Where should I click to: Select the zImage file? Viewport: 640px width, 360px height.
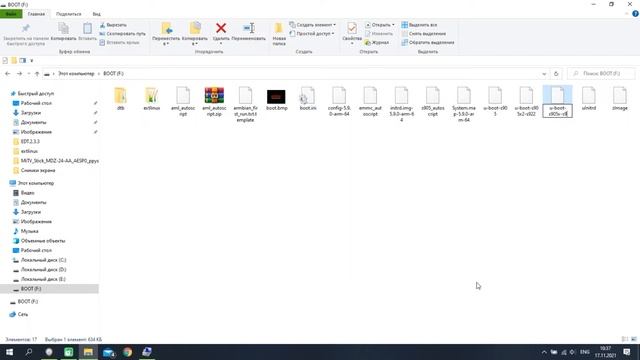tap(620, 99)
